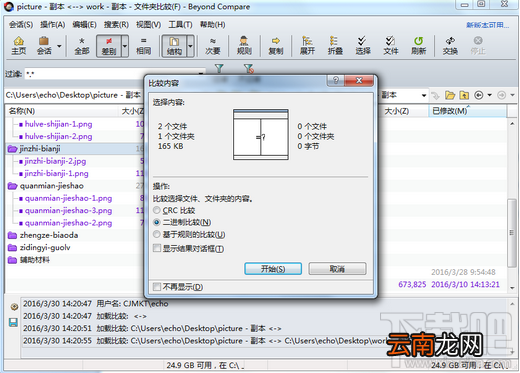Open the Search (搜索) menu

pyautogui.click(x=116, y=25)
